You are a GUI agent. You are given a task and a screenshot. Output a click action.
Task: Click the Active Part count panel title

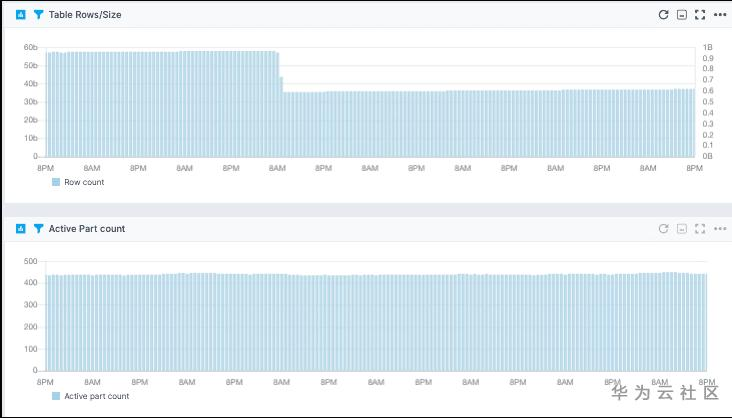tap(87, 228)
